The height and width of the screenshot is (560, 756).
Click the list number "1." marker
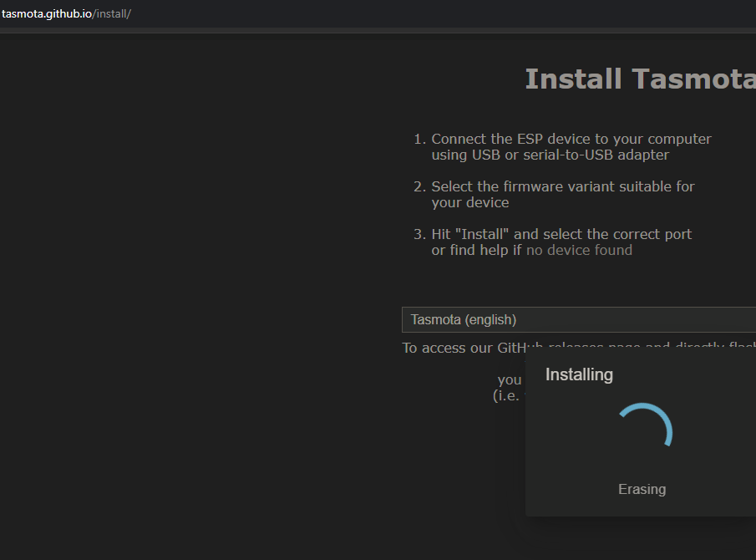click(419, 139)
